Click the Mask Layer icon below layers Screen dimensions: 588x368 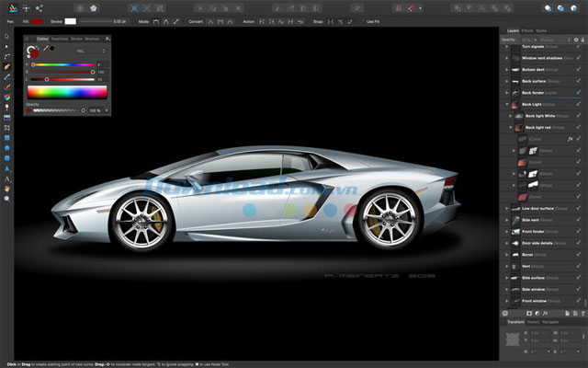click(x=529, y=313)
